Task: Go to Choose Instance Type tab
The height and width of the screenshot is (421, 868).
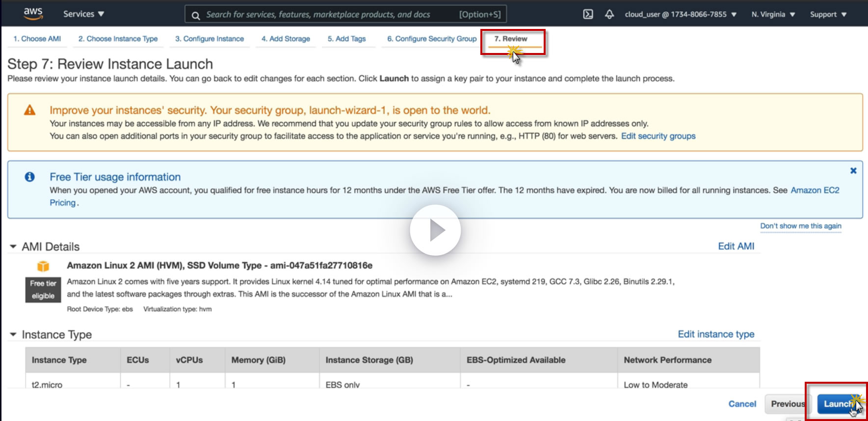Action: coord(118,39)
